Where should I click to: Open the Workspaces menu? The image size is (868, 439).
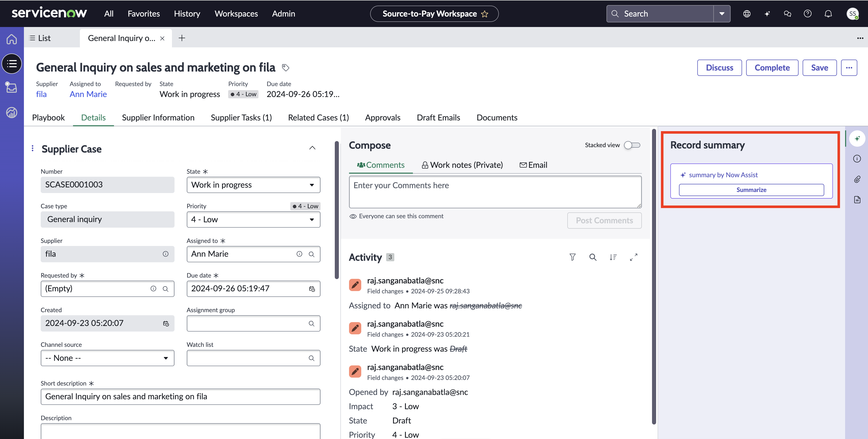pos(236,14)
